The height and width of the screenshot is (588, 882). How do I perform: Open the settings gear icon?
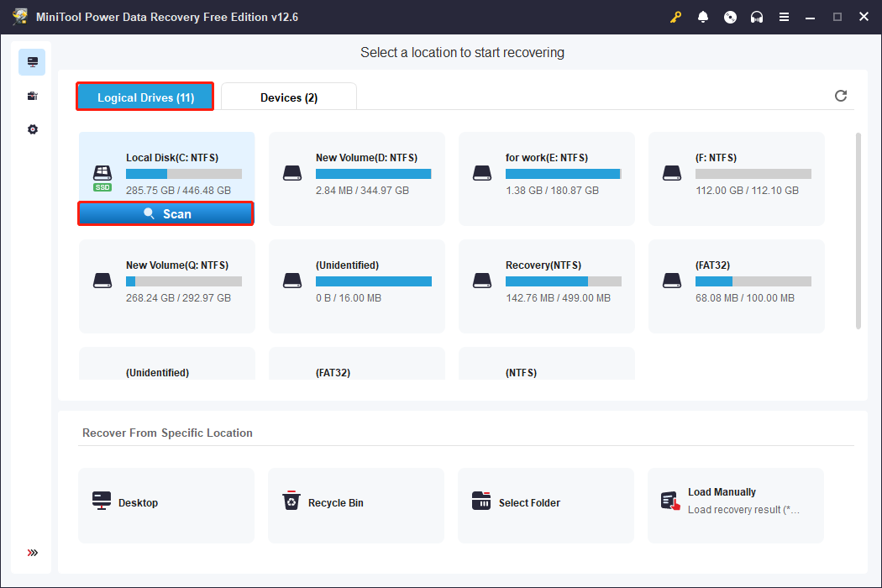[x=32, y=129]
